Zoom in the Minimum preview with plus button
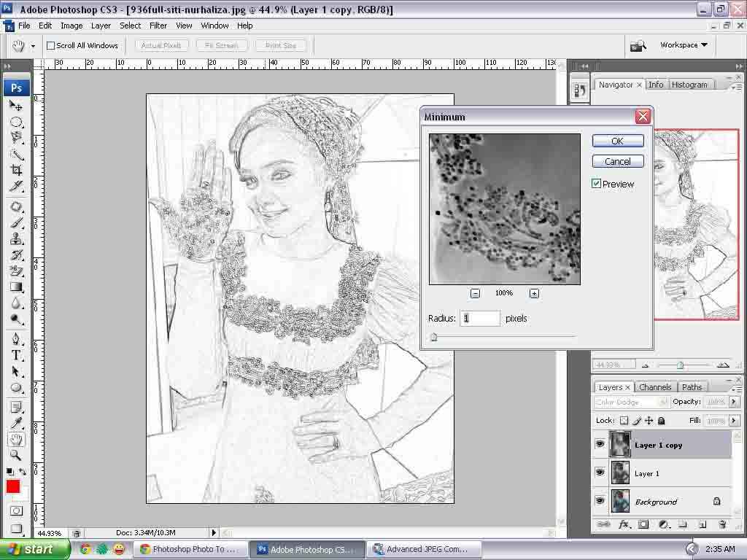 534,293
